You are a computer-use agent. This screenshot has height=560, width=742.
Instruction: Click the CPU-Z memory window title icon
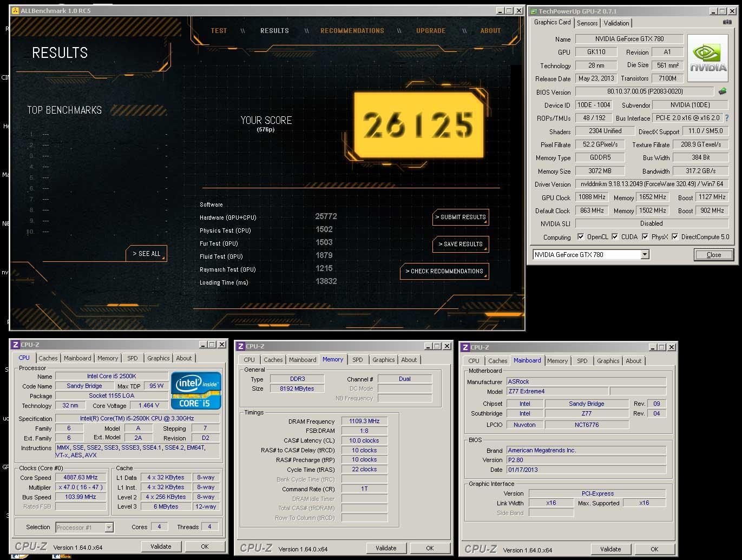tap(241, 346)
